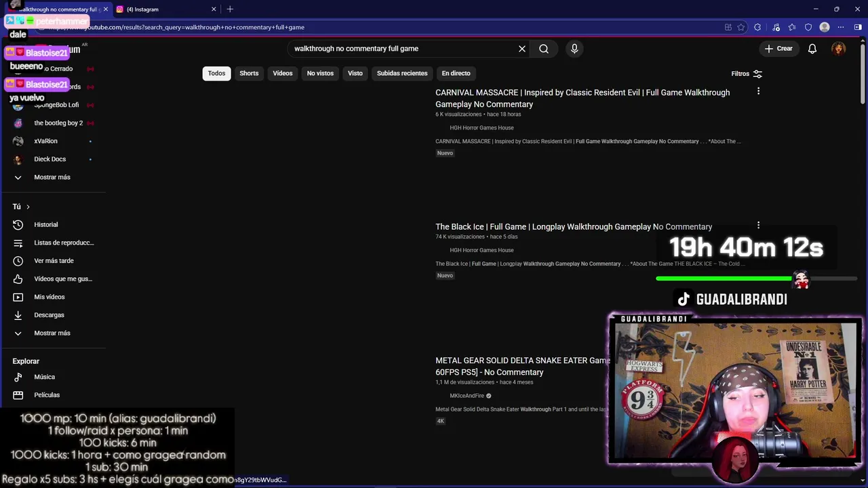Open the YouTube account avatar menu
The image size is (868, 488).
[839, 49]
